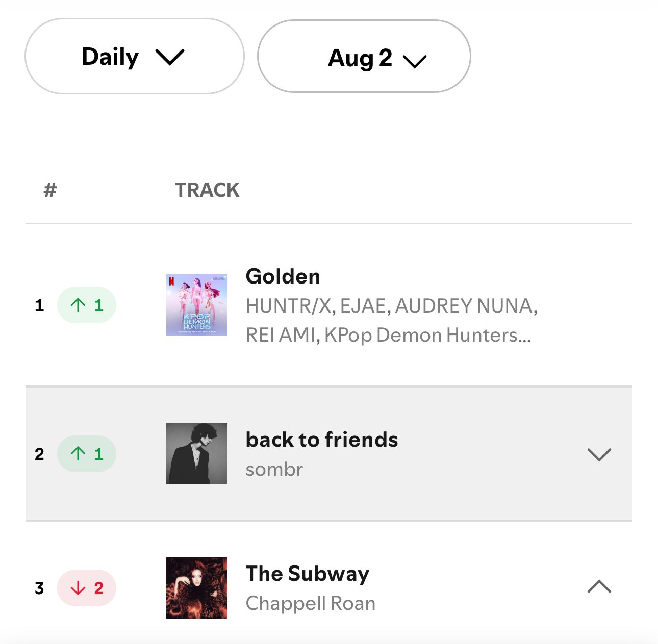Open the Golden track title link
The image size is (658, 644).
(x=283, y=276)
